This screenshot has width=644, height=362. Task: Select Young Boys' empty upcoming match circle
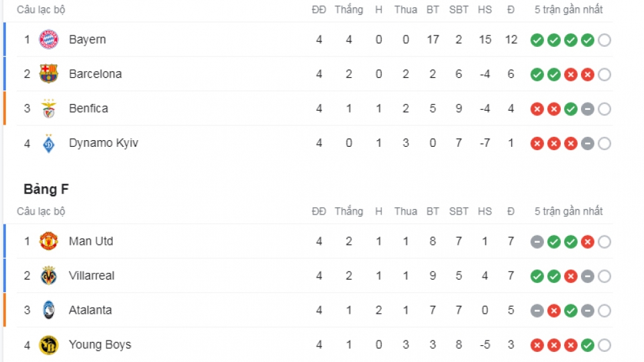(x=604, y=346)
